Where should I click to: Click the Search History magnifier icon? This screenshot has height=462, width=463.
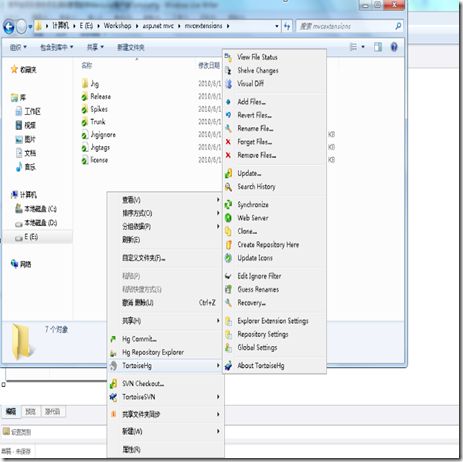[228, 187]
